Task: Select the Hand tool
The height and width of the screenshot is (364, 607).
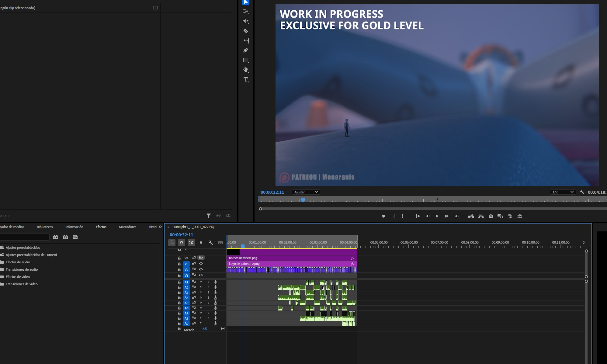Action: [246, 70]
